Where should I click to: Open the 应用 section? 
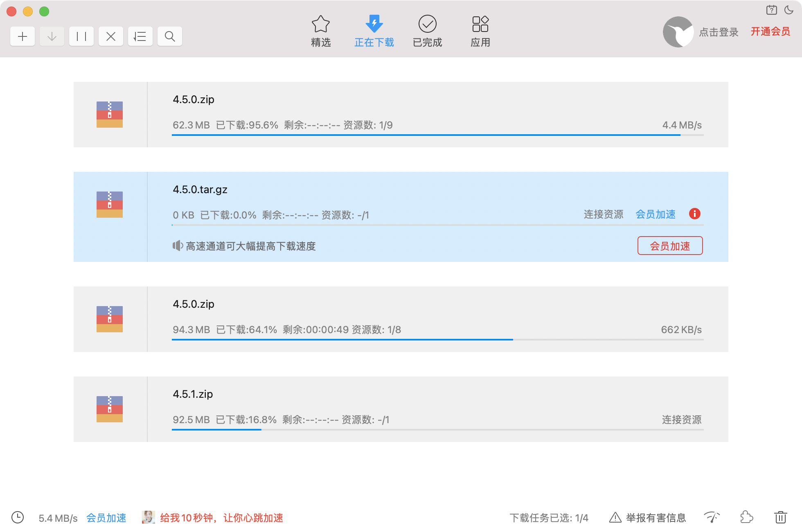(480, 31)
